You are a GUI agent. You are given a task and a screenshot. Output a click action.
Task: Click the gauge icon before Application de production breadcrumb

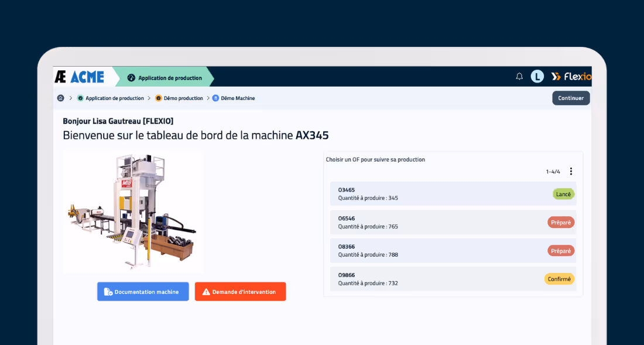tap(81, 98)
